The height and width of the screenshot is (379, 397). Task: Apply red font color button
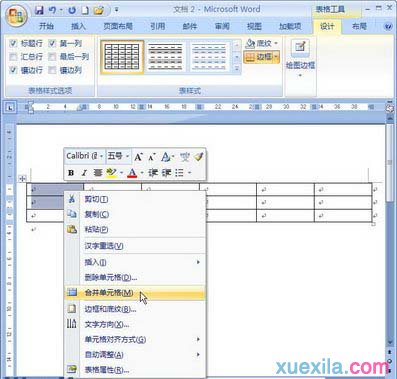(132, 173)
